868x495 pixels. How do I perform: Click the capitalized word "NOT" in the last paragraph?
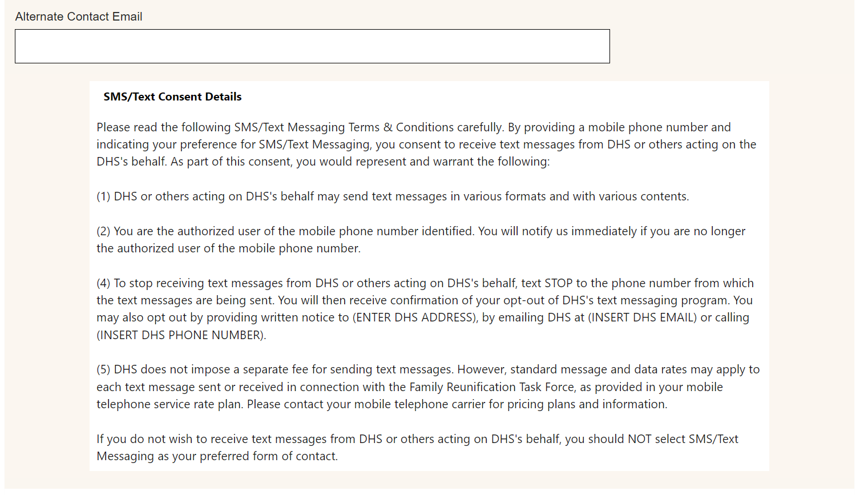(x=639, y=439)
